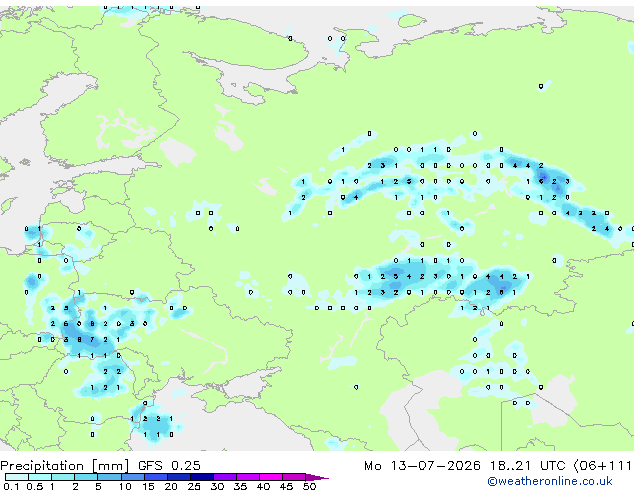Select the 25–30 mm navy swatch
This screenshot has width=634, height=490.
(201, 477)
